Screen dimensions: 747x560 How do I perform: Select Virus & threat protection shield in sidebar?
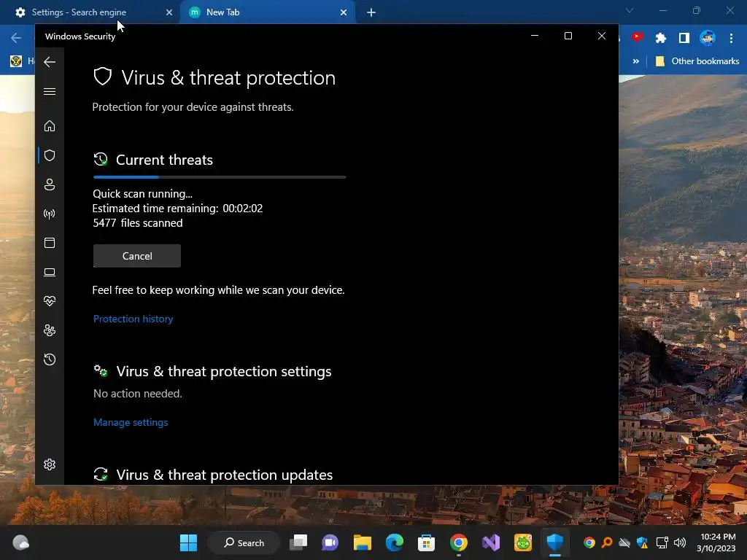click(x=50, y=155)
